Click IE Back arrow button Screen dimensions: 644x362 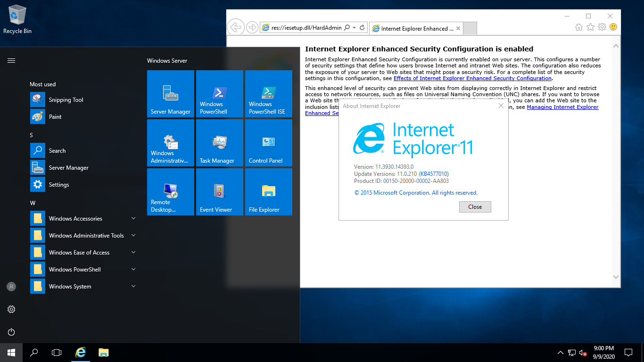236,27
